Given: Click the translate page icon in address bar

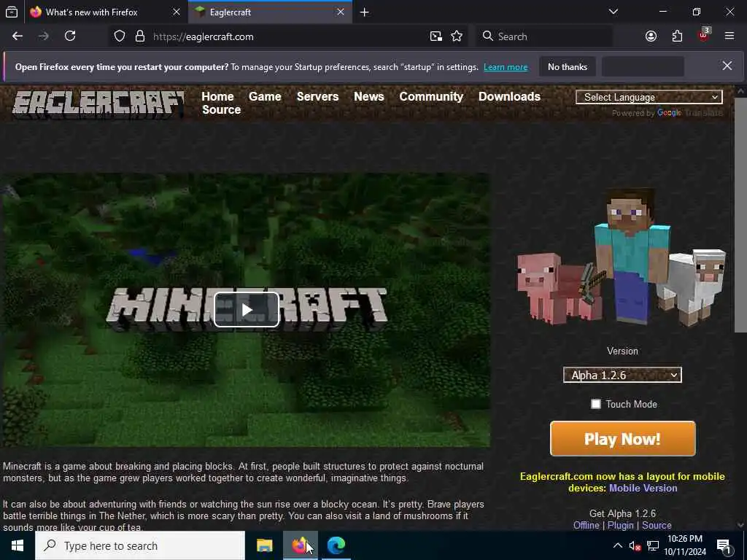Looking at the screenshot, I should click(436, 36).
